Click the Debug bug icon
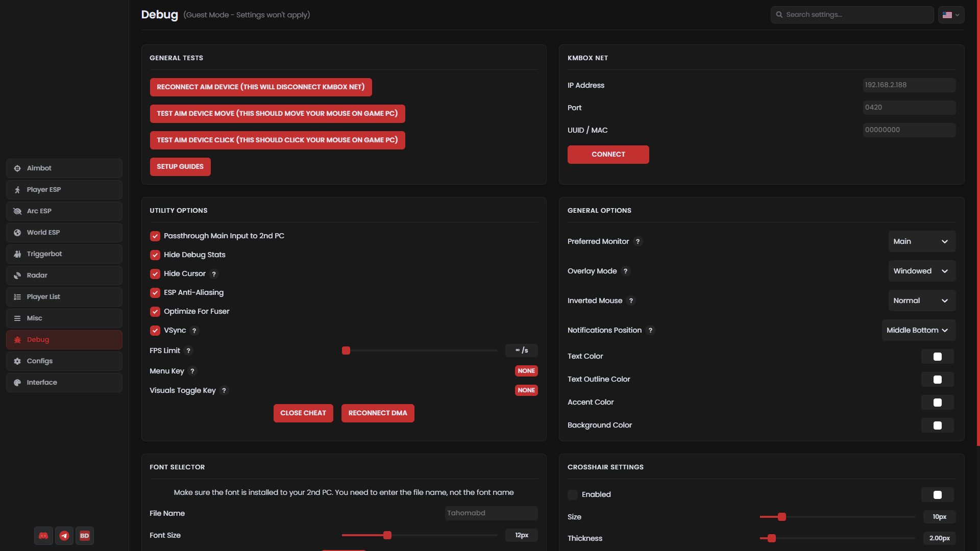The image size is (980, 551). click(17, 340)
